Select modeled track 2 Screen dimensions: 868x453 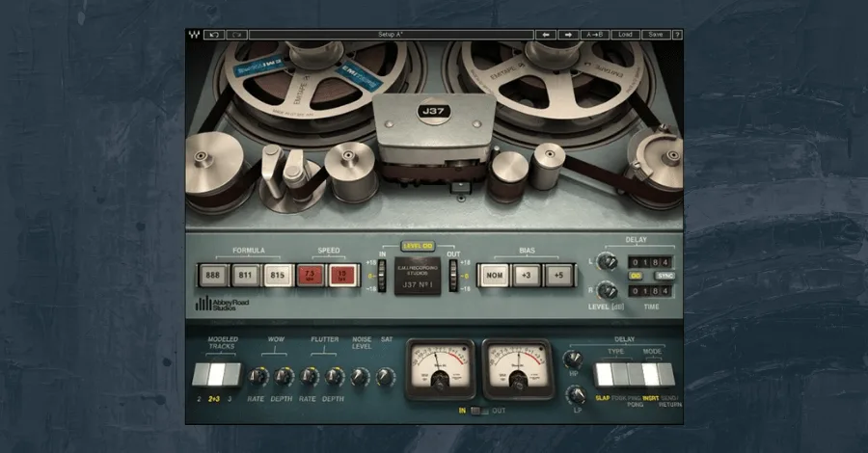(200, 375)
